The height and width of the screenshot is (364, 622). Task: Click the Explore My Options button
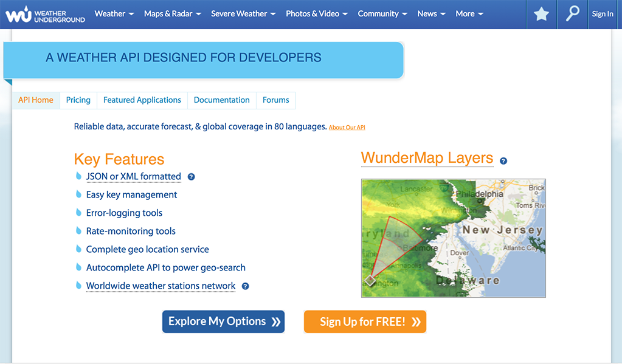point(223,321)
